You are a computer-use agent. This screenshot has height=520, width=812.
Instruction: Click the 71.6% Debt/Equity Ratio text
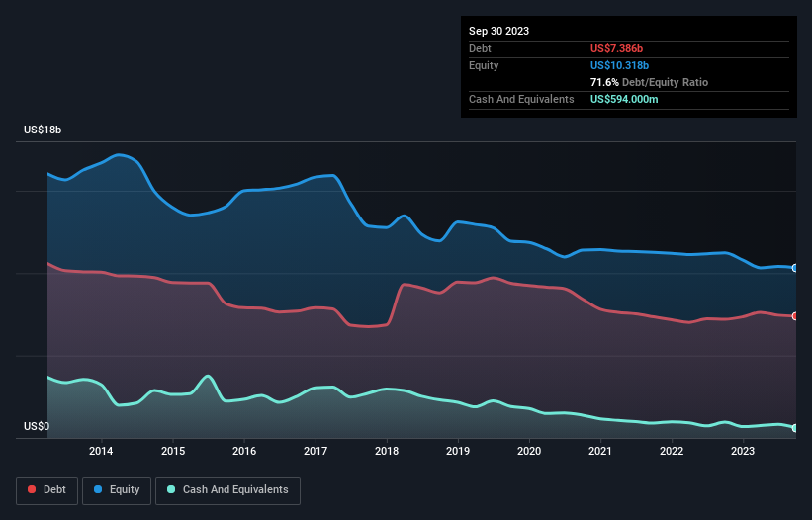(649, 82)
